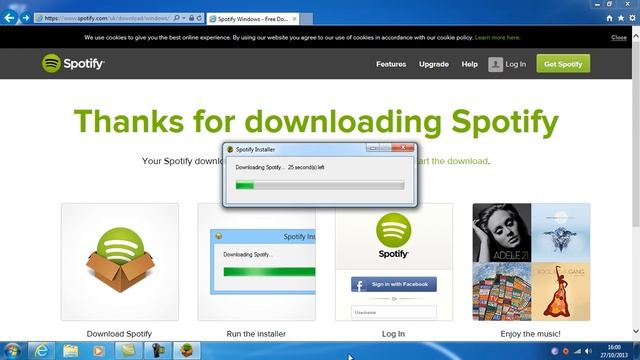Open browser Tools with the gear icon
The height and width of the screenshot is (360, 640).
point(632,18)
